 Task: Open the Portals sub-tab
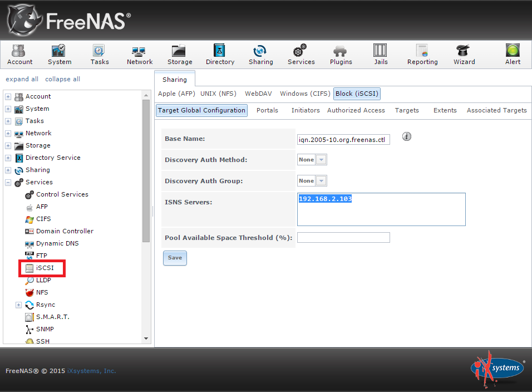(267, 110)
